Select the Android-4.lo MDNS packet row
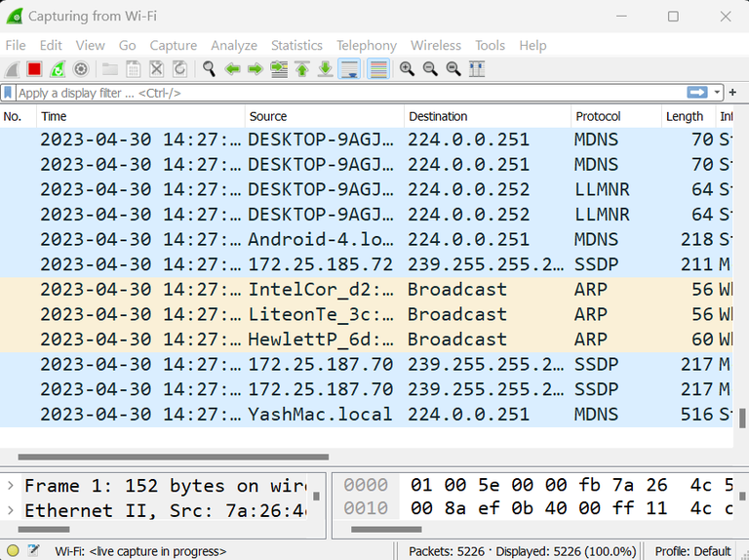This screenshot has width=749, height=560. coord(367,239)
